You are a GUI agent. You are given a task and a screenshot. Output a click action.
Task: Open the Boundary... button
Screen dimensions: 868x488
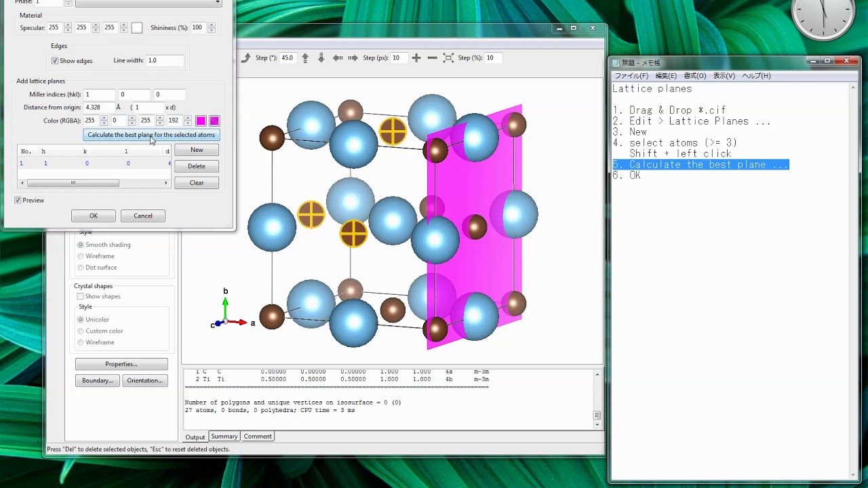point(98,381)
